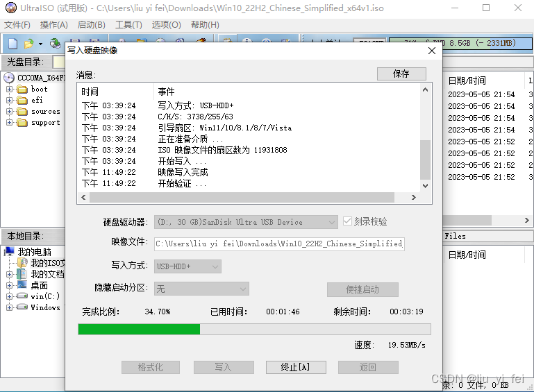
Task: Click the 日期/时间 header in disc file list
Action: pyautogui.click(x=467, y=80)
